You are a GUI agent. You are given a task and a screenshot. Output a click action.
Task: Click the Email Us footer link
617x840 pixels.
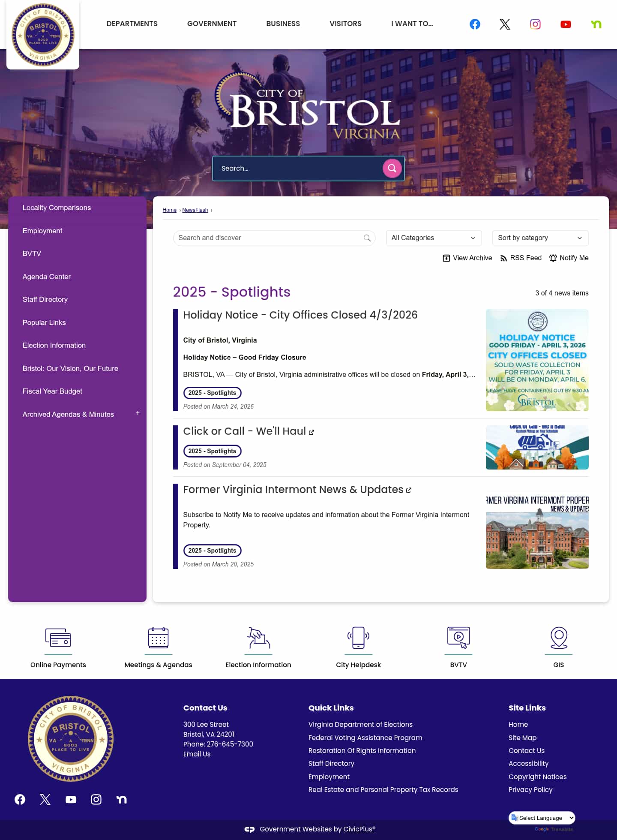click(197, 754)
